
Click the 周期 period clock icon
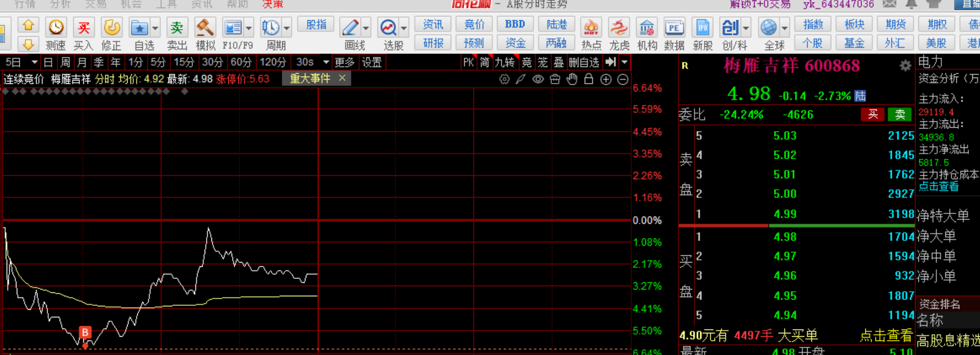pos(270,27)
